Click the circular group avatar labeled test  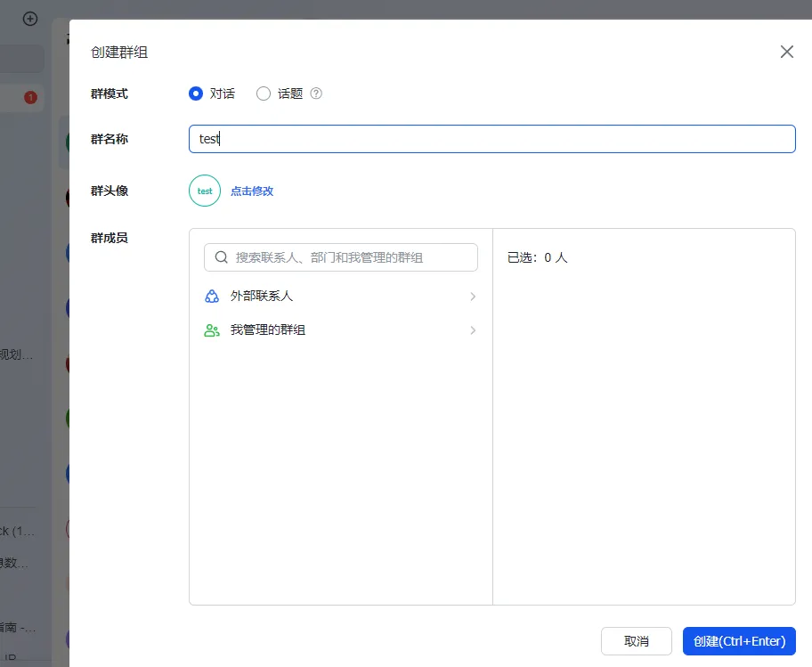coord(204,191)
